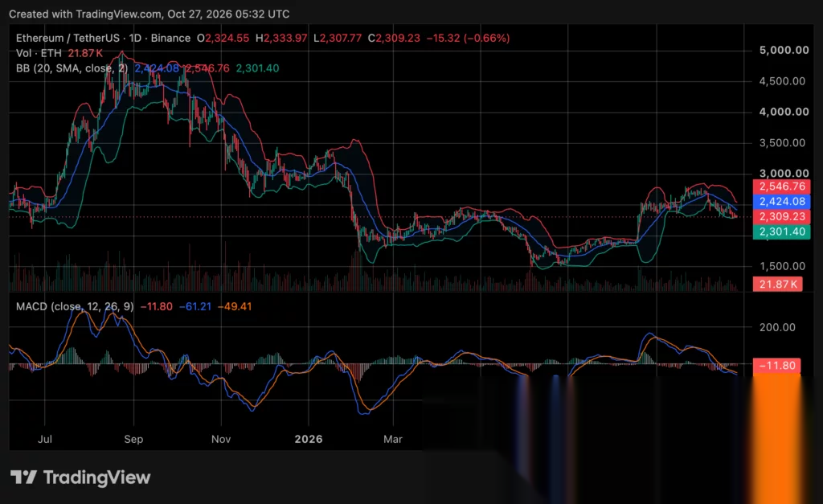Click the '2026' time axis label
Viewport: 823px width, 504px height.
click(x=309, y=440)
